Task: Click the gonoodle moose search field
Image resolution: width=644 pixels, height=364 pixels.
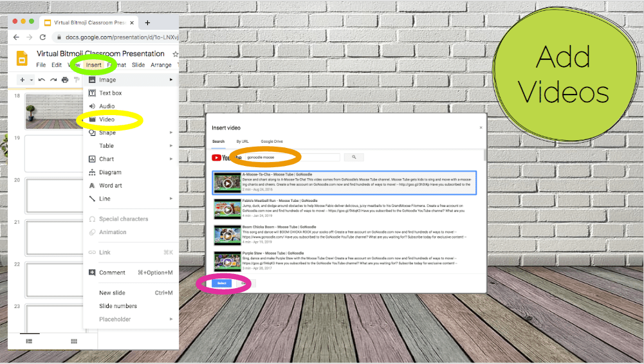Action: (292, 157)
